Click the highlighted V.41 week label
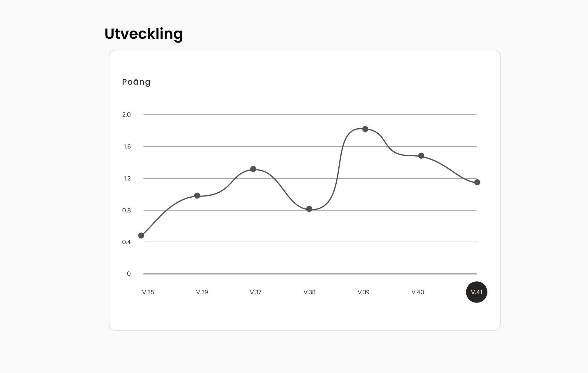 pyautogui.click(x=477, y=292)
